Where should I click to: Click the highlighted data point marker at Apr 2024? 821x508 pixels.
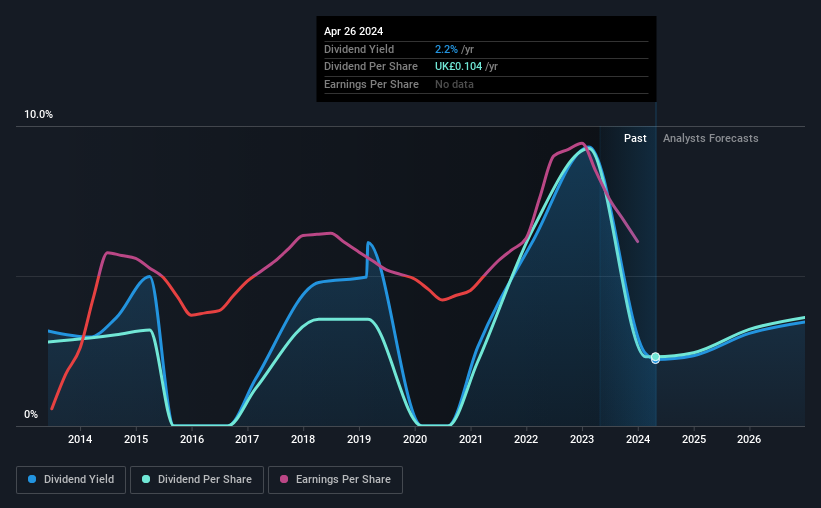(x=656, y=357)
